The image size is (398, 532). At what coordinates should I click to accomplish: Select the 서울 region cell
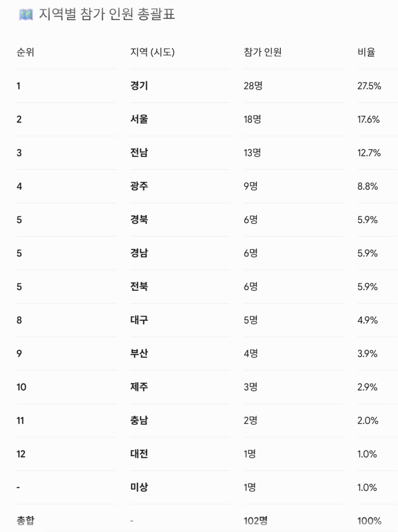click(139, 119)
